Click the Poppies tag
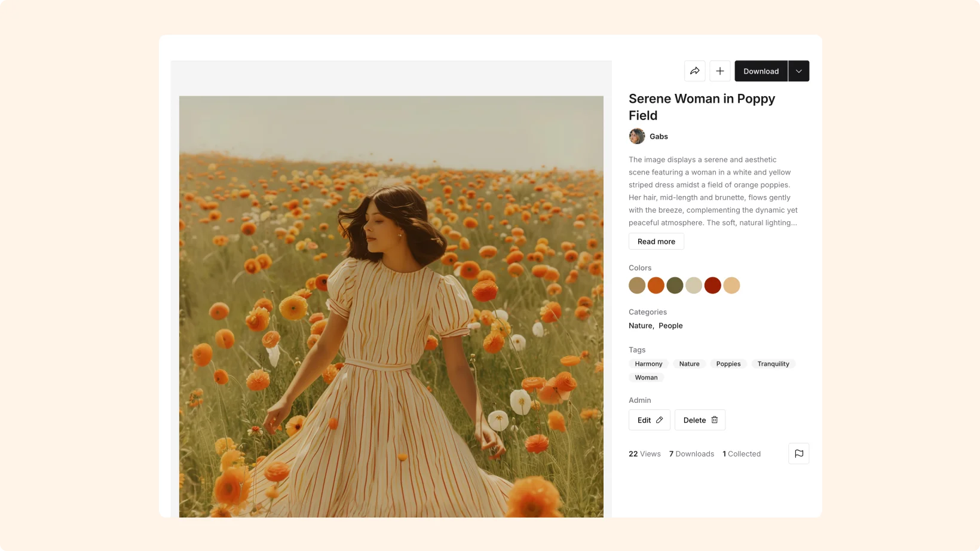Screen dimensions: 980x551 pos(728,364)
